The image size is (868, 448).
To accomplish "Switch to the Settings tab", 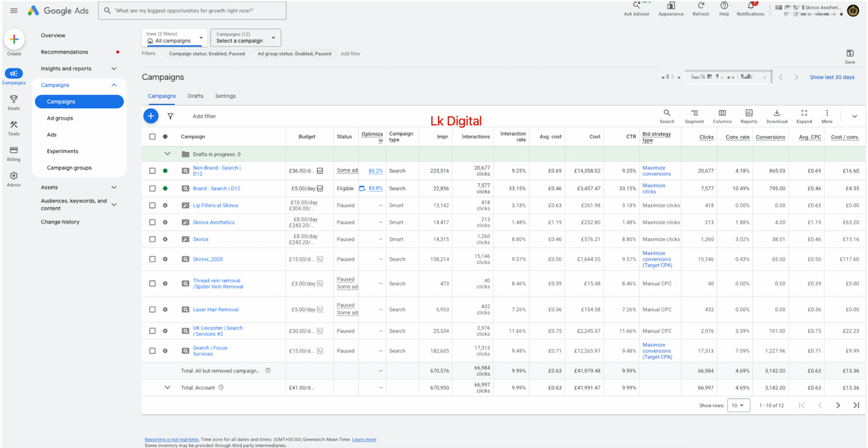I will click(x=225, y=96).
